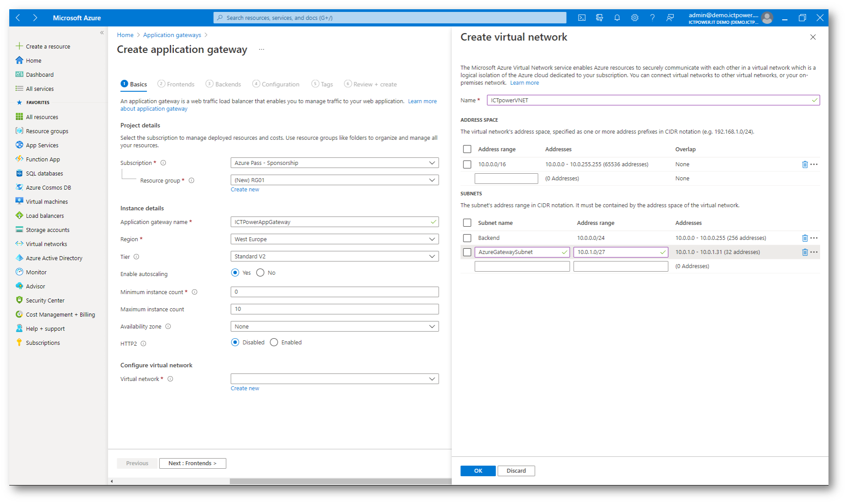Go forward with the right arrow
This screenshot has height=504, width=847.
[35, 18]
